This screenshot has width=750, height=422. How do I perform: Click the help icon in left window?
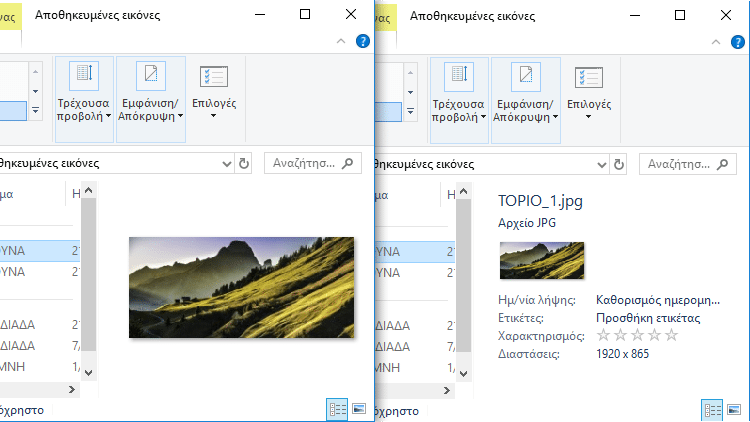click(363, 41)
